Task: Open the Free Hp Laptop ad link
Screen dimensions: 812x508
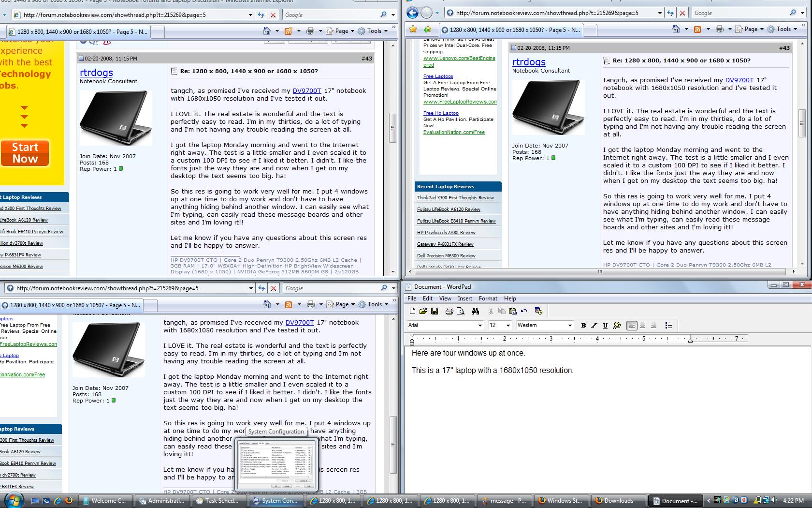Action: (x=441, y=113)
